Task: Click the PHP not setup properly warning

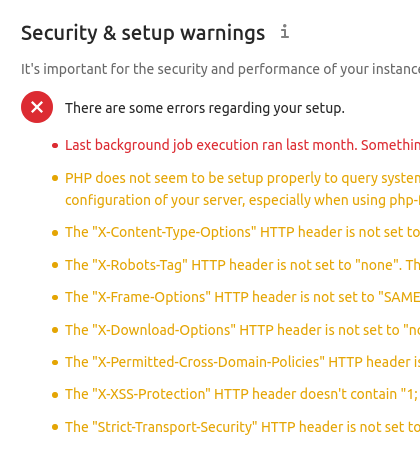Action: (242, 189)
